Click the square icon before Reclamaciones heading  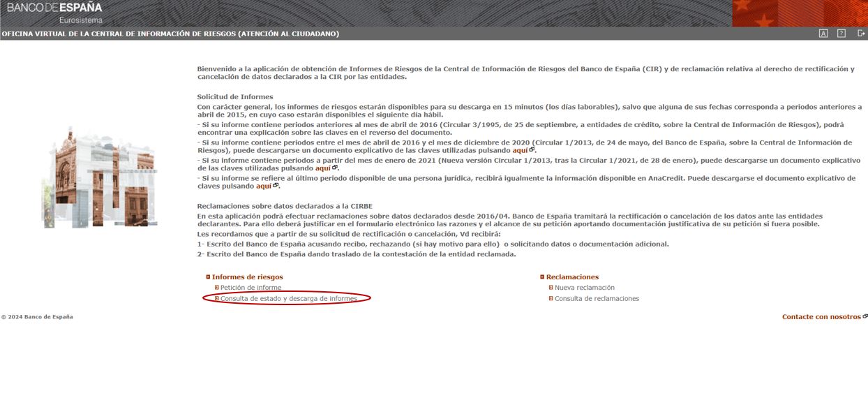(542, 277)
